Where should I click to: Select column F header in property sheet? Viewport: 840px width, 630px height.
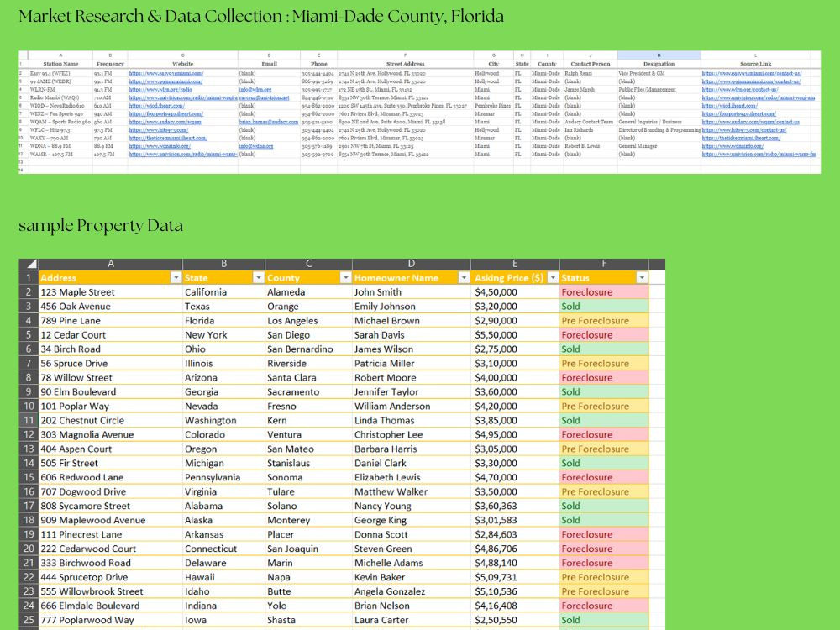coord(604,264)
